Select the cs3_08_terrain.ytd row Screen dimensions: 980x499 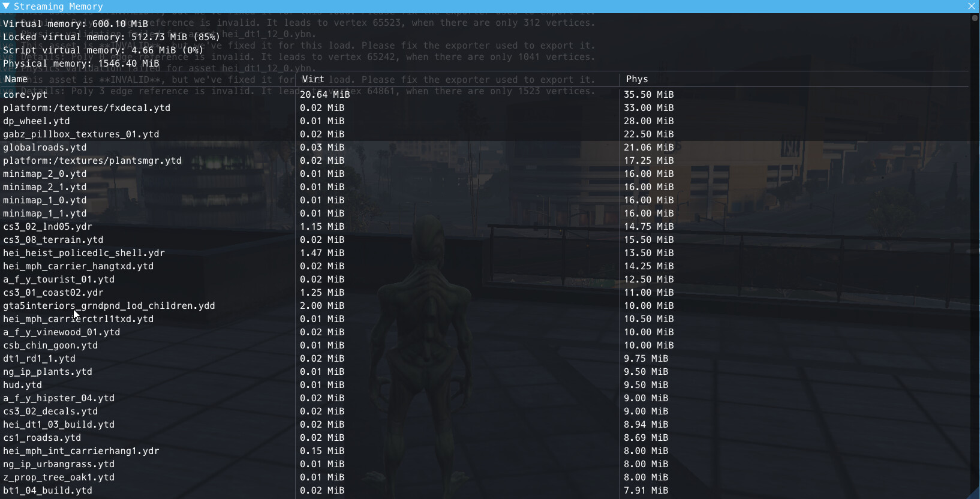[x=53, y=240]
